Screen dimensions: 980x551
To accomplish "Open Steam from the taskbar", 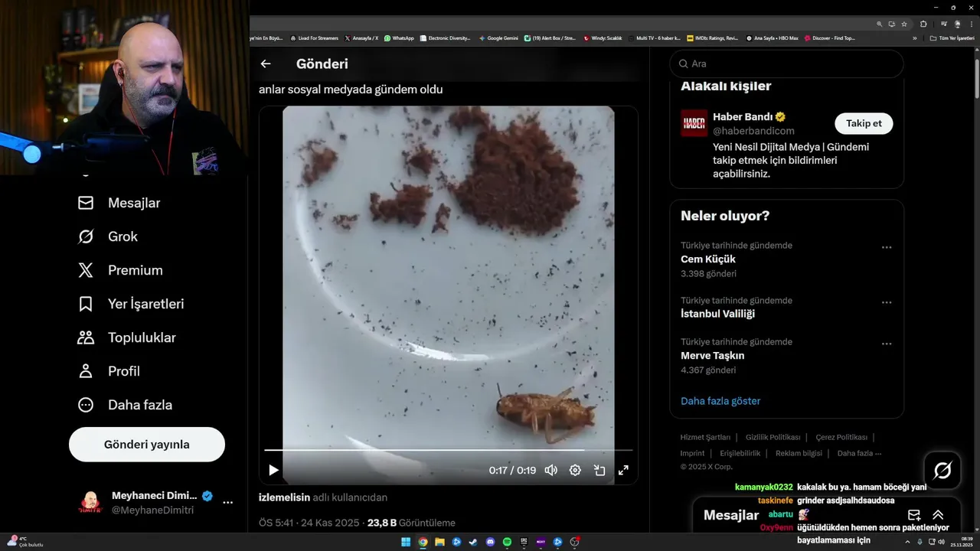I will click(473, 542).
